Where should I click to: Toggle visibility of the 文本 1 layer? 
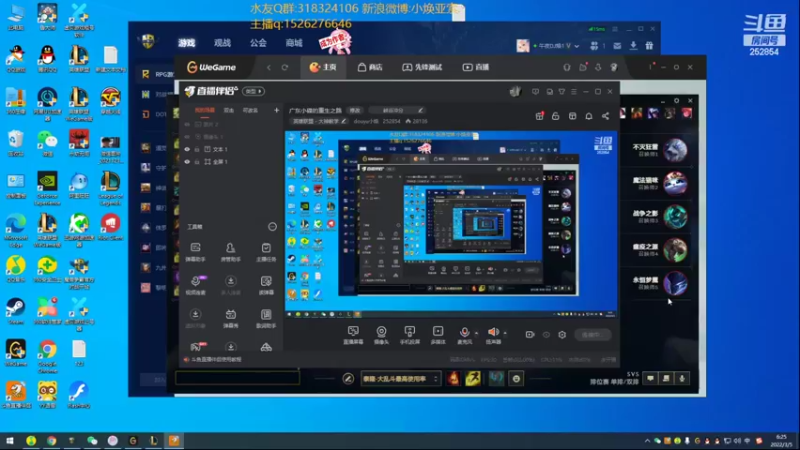187,149
